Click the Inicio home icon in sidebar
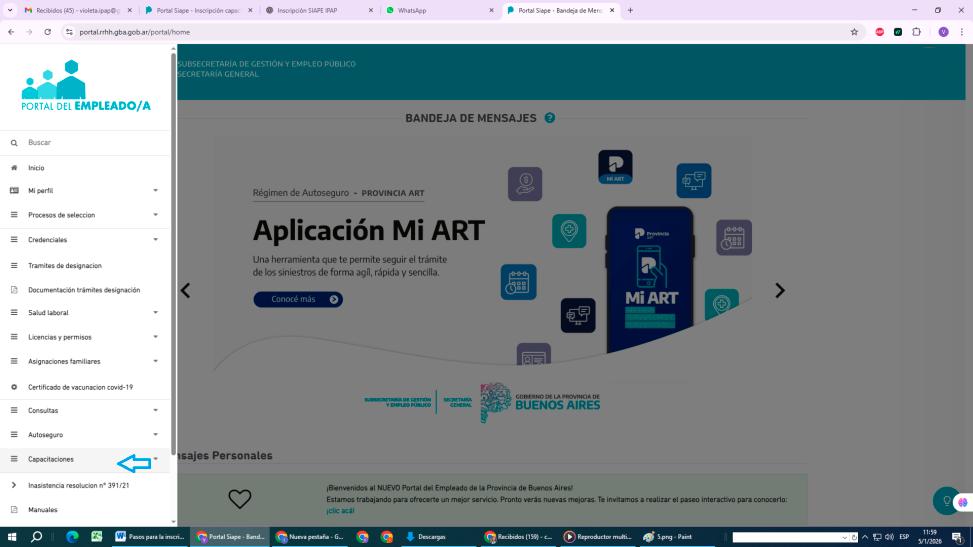973x547 pixels. point(14,168)
